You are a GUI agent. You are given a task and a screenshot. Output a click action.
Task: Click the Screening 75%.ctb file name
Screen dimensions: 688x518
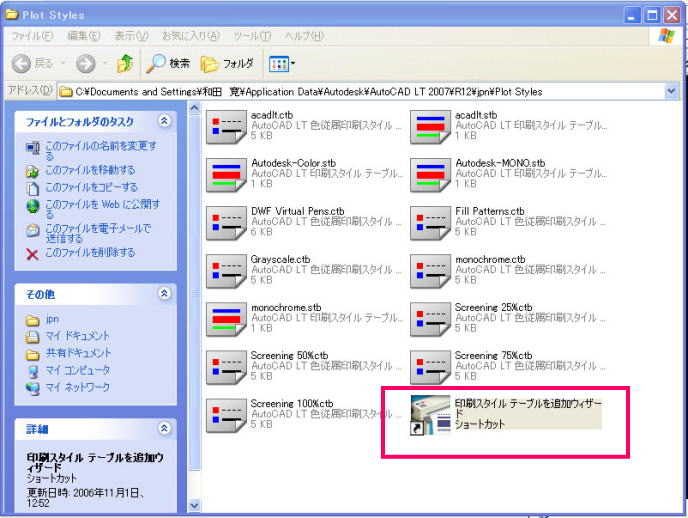click(494, 355)
